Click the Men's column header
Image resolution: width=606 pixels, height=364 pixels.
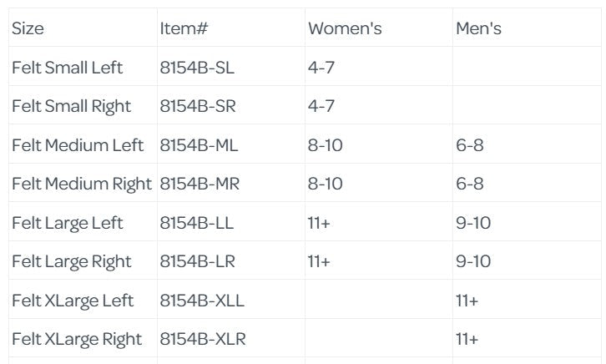click(x=478, y=29)
